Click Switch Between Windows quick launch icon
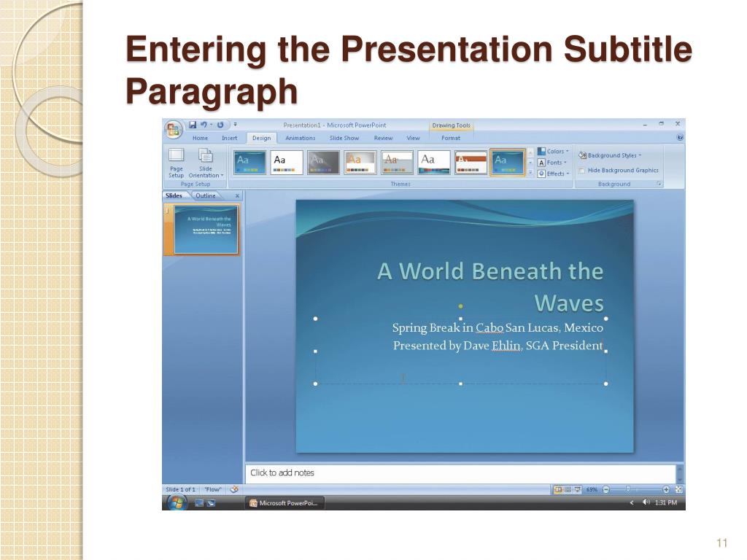Image resolution: width=747 pixels, height=560 pixels. (211, 503)
